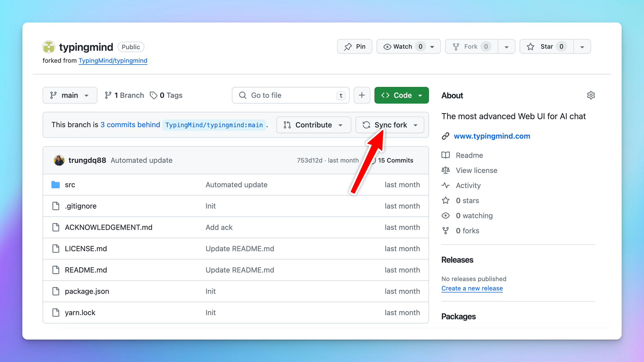Screen dimensions: 644x362
Task: Open the green Code dropdown
Action: pyautogui.click(x=402, y=95)
